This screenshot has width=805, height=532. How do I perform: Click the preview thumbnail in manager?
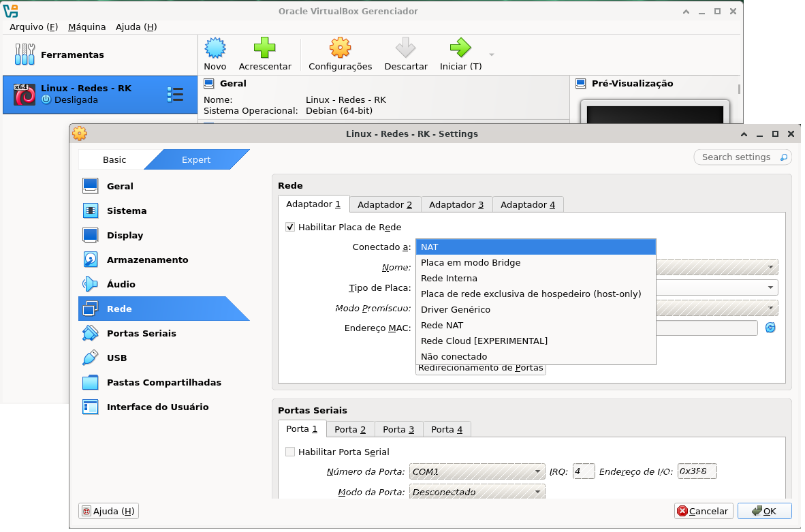click(x=654, y=112)
